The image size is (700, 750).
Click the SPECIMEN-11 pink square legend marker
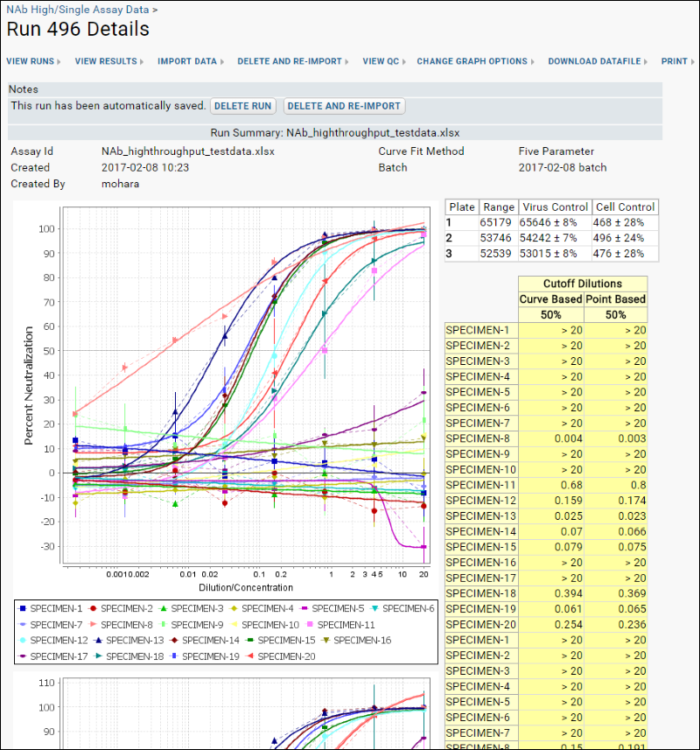(x=310, y=625)
